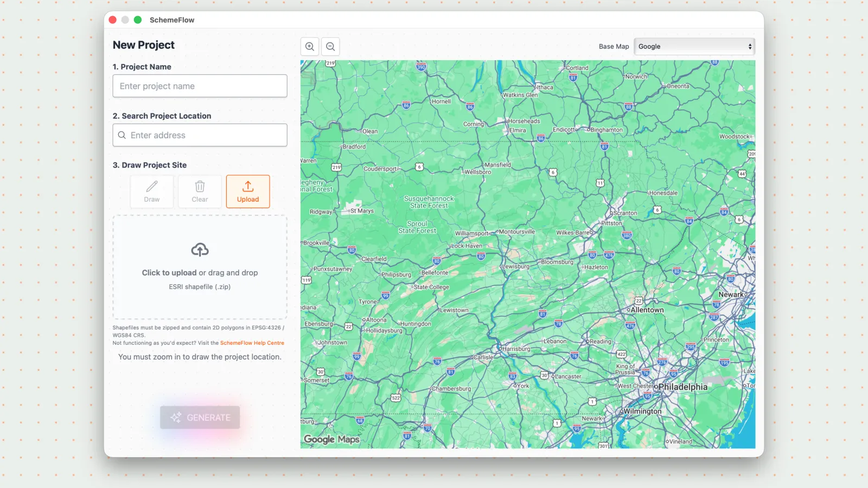Screen dimensions: 868x488
Task: Click the magnifier icon in address search
Action: pyautogui.click(x=122, y=135)
